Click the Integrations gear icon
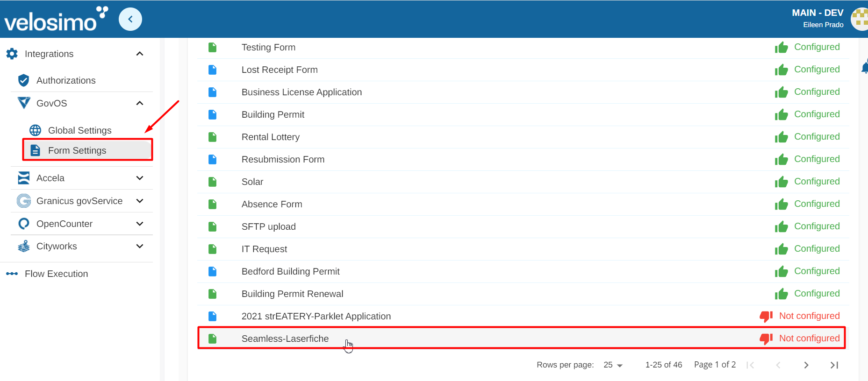This screenshot has height=381, width=868. pyautogui.click(x=12, y=54)
